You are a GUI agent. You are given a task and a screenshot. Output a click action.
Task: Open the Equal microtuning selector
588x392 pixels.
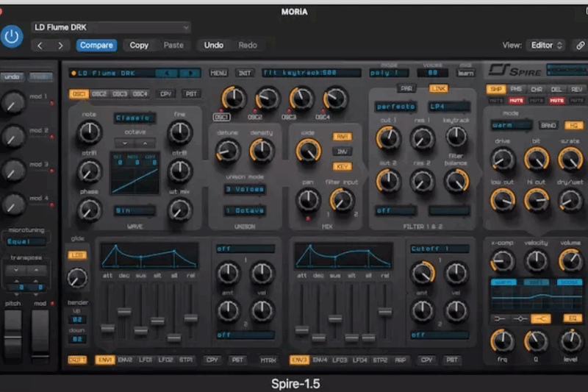(x=26, y=241)
